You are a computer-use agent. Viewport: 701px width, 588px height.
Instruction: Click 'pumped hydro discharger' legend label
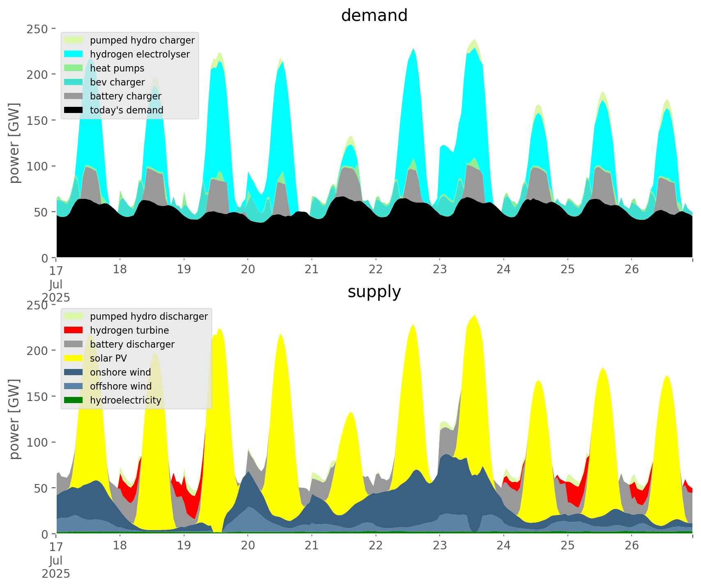(149, 317)
